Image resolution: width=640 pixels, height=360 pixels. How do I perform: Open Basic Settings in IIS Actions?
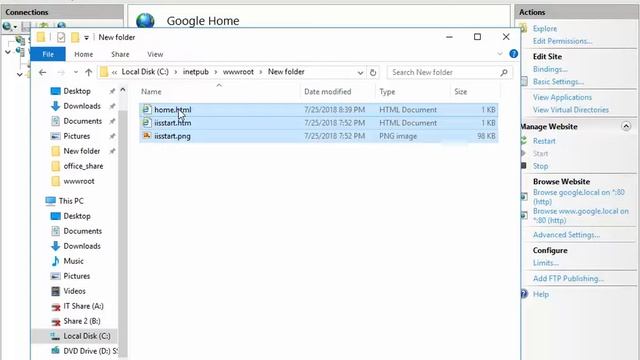558,82
